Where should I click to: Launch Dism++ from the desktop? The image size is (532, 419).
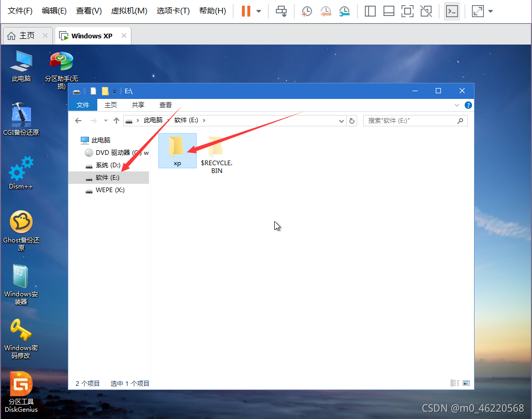tap(21, 174)
